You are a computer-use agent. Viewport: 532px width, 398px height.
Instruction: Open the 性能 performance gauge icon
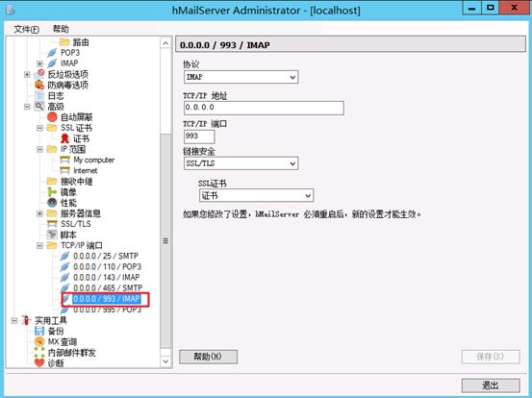(x=52, y=203)
